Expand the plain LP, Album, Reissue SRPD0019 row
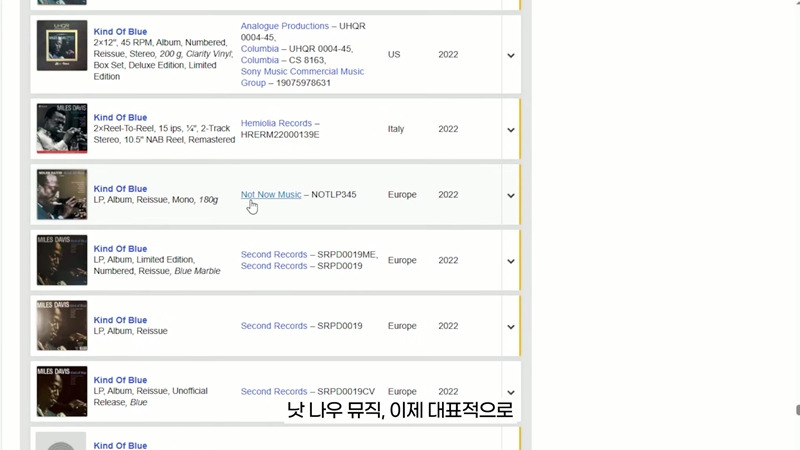The height and width of the screenshot is (450, 800). [510, 327]
